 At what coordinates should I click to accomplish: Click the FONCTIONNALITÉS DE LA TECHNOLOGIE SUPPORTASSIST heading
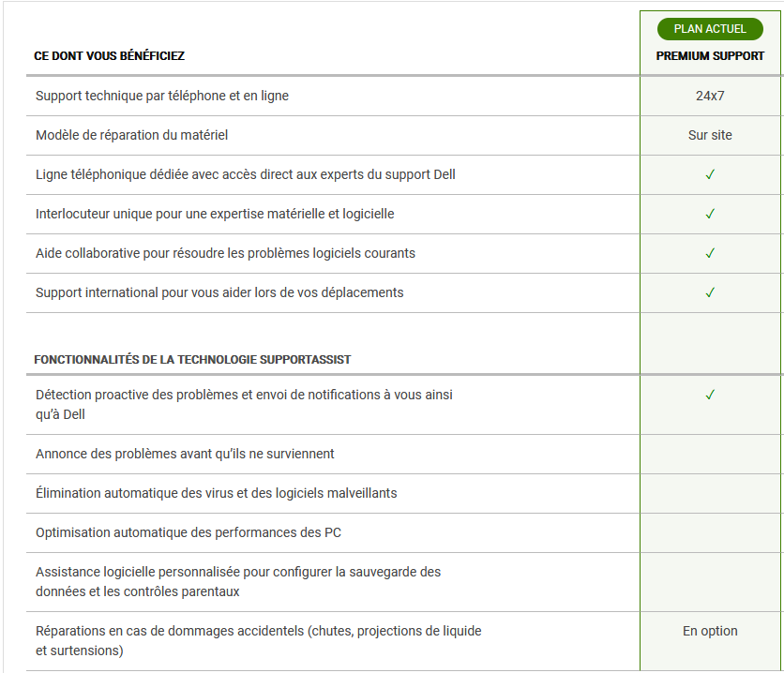(x=192, y=360)
